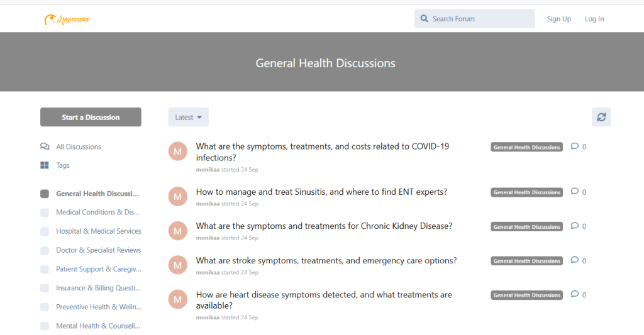Click the search magnifier icon

coord(425,19)
